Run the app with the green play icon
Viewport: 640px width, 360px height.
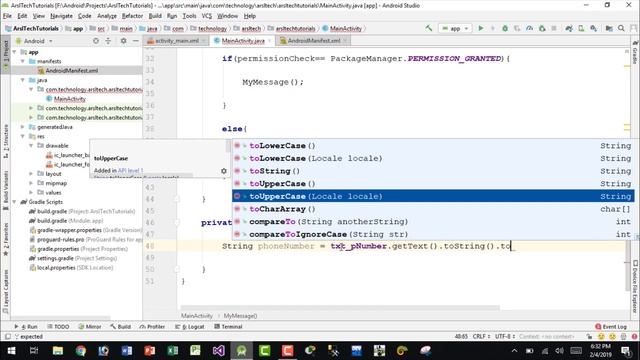481,28
